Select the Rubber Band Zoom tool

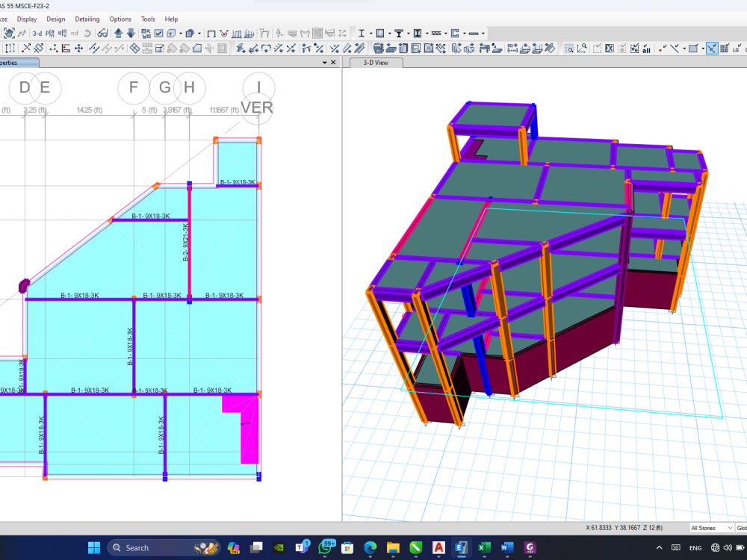pos(570,49)
